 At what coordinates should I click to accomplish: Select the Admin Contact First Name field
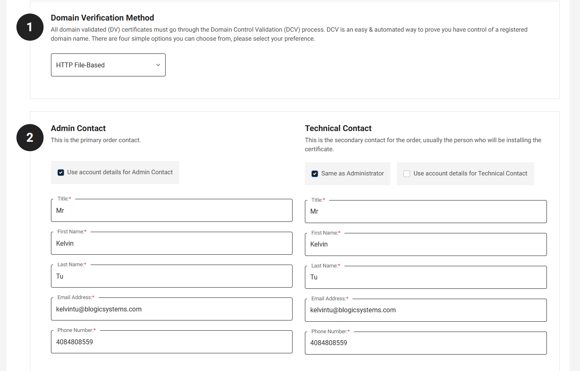tap(171, 244)
